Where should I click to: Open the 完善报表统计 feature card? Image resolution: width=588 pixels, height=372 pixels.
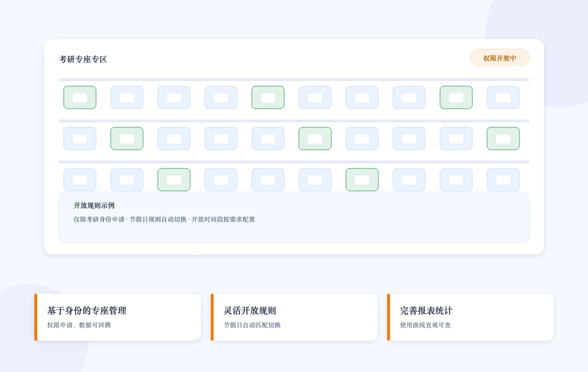[470, 317]
